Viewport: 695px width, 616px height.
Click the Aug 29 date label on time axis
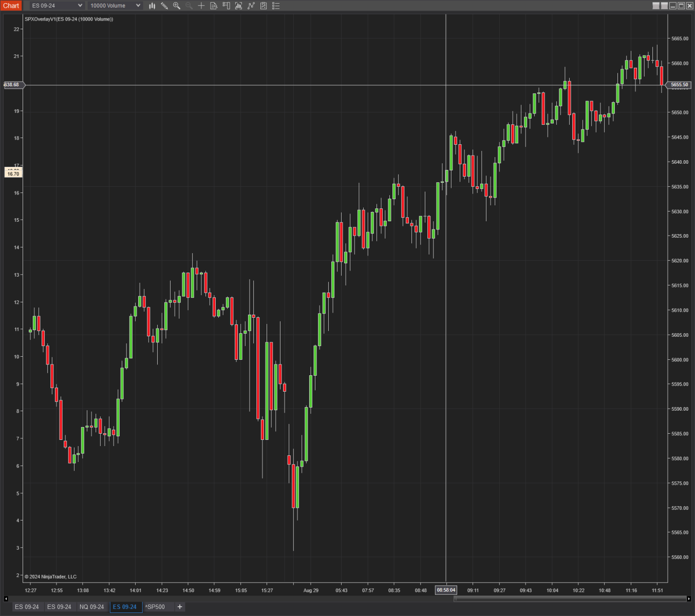(x=311, y=590)
